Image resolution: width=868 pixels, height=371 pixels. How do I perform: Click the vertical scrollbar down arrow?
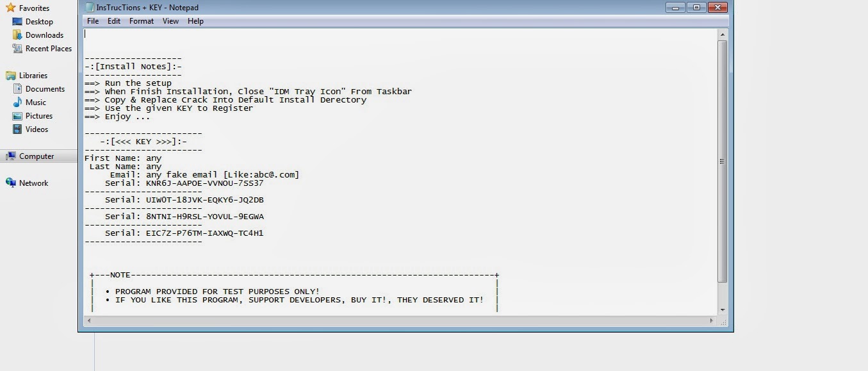[x=723, y=310]
